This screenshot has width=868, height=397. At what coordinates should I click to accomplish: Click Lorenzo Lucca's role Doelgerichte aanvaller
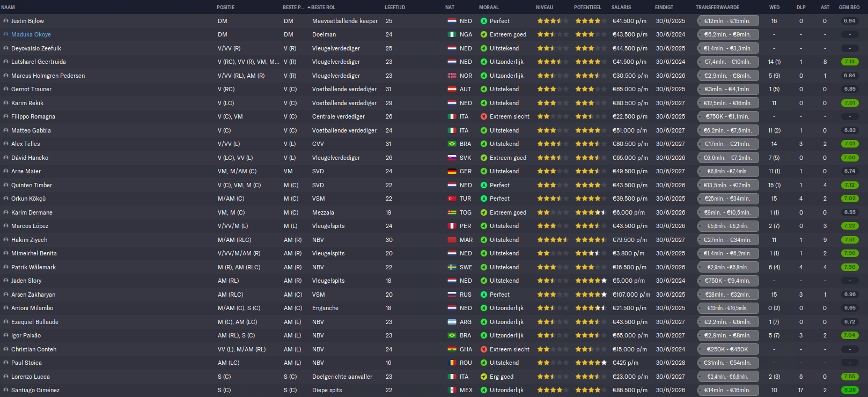point(342,377)
